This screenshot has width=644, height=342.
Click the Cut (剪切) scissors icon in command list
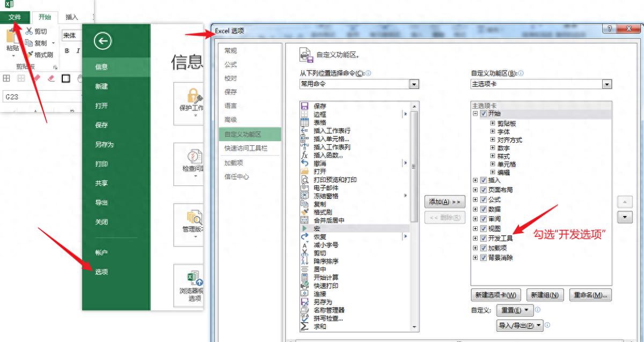coord(304,253)
